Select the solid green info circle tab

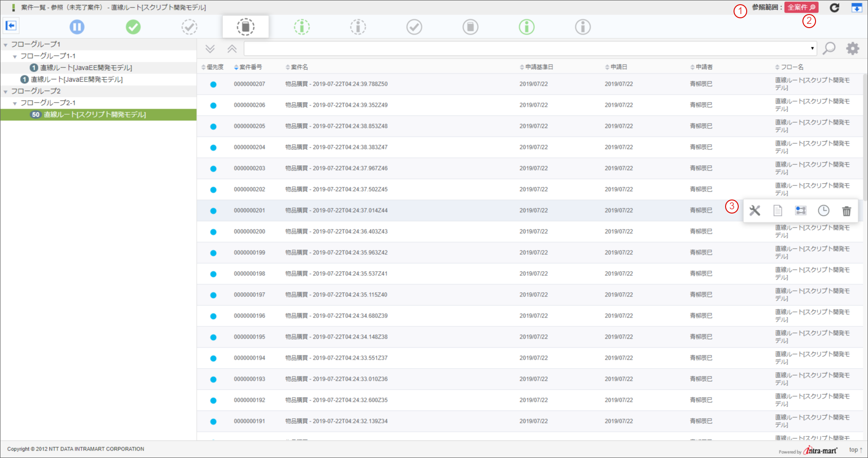click(x=527, y=27)
